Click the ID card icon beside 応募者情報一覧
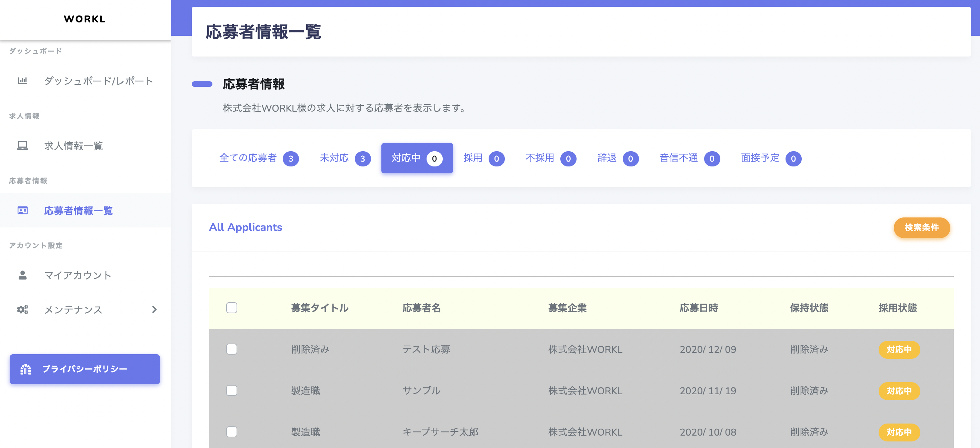Screen dimensions: 980x448 click(22, 211)
